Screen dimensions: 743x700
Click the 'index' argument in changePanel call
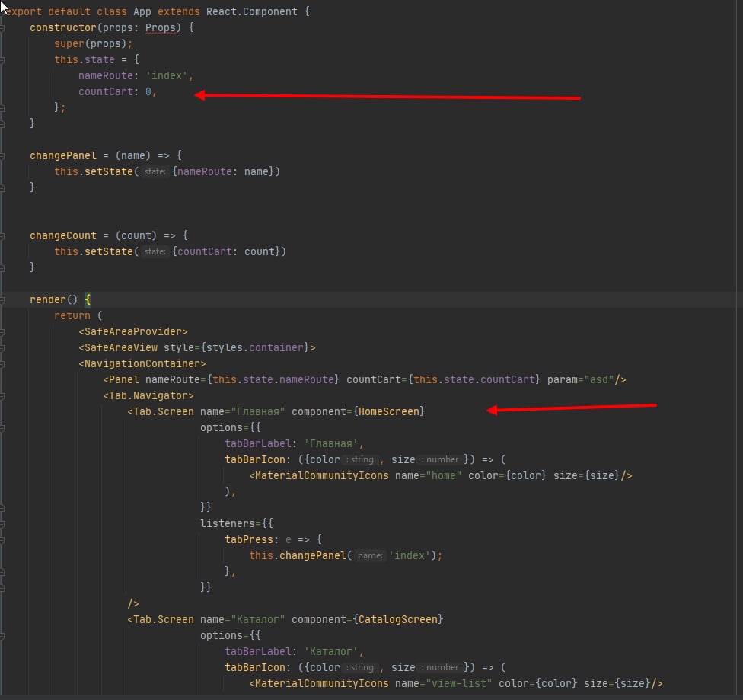pos(410,555)
